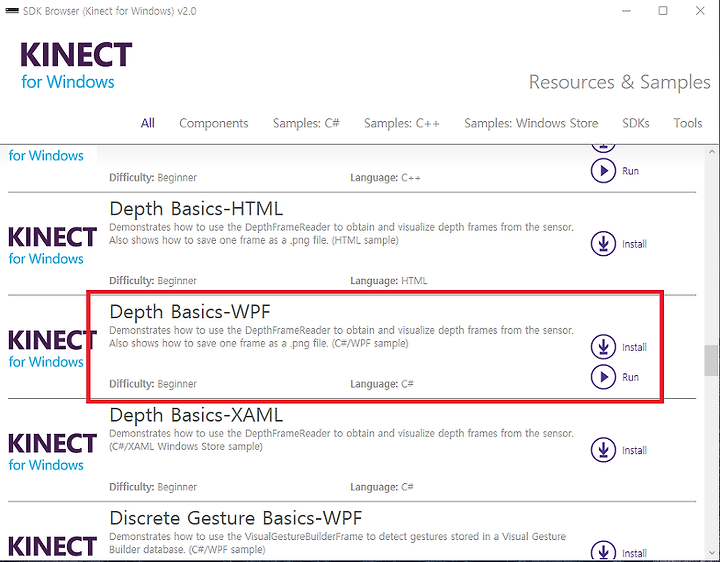Image resolution: width=720 pixels, height=562 pixels.
Task: Minimize the SDK Browser window
Action: pos(626,11)
